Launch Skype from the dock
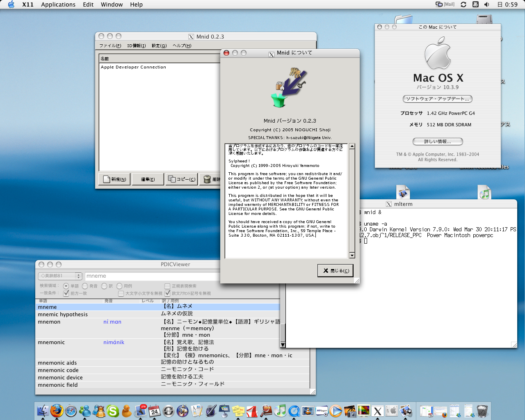This screenshot has width=525, height=420. (113, 410)
